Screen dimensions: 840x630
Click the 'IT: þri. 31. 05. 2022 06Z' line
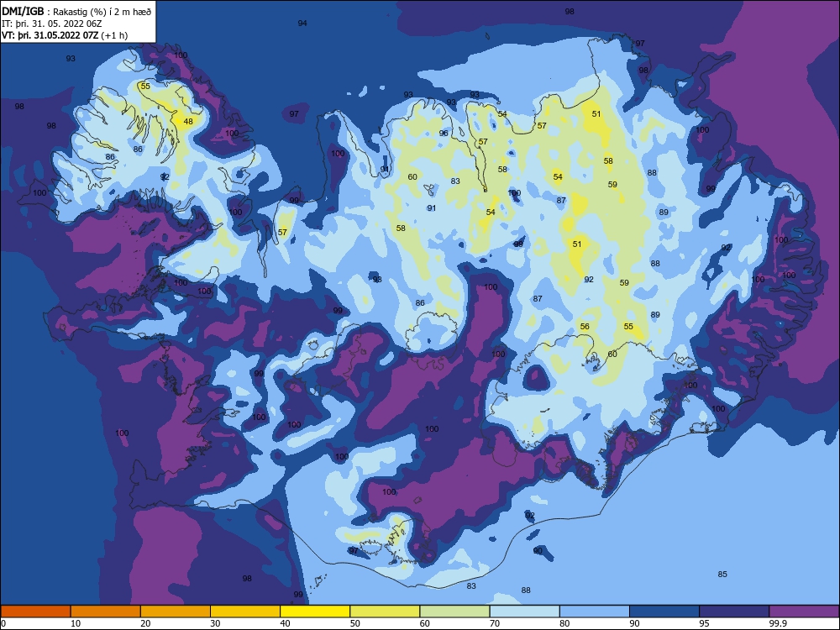pyautogui.click(x=52, y=24)
